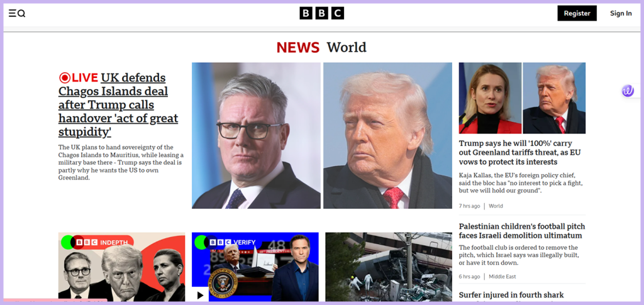Screen dimensions: 644x305
Task: Open the menu and search icon
Action: [17, 13]
